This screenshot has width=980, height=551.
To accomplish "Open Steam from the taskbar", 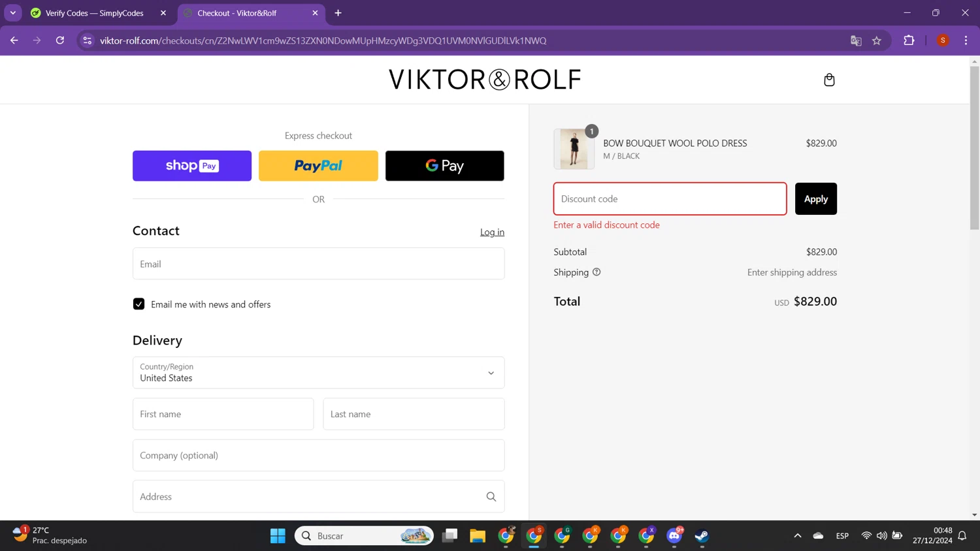I will tap(702, 536).
